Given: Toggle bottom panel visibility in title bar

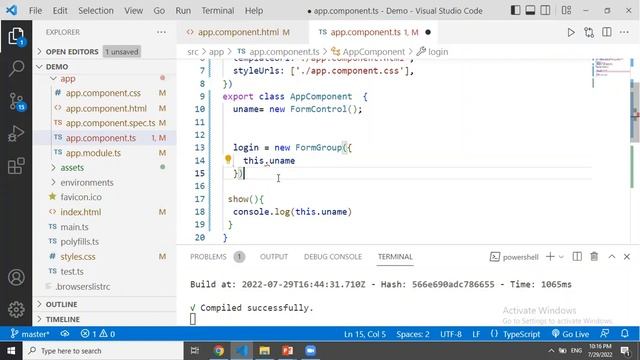Looking at the screenshot, I should click(530, 10).
